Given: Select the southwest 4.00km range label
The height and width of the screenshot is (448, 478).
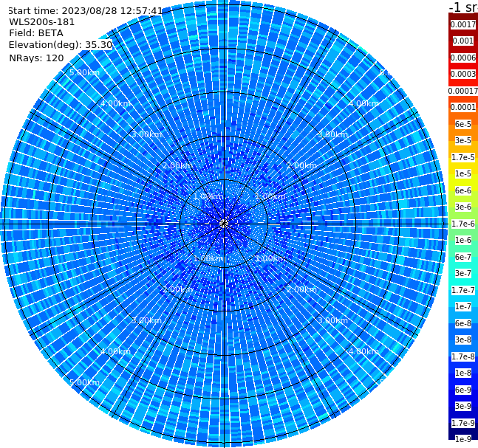Looking at the screenshot, I should [115, 351].
